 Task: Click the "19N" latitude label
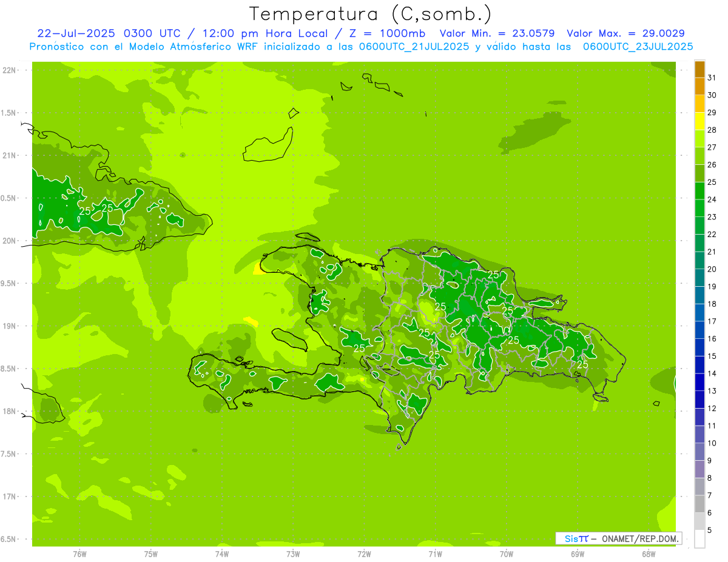pyautogui.click(x=9, y=326)
